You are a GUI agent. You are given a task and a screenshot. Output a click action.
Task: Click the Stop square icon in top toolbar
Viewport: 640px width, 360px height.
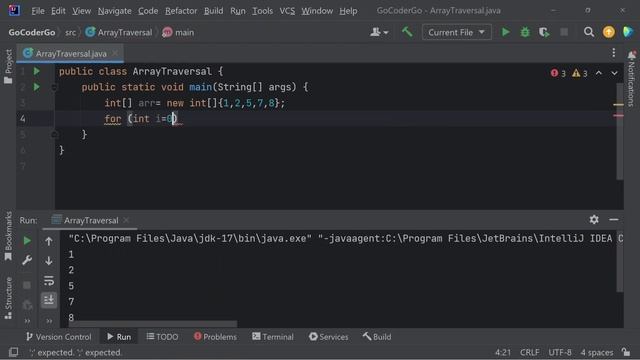pyautogui.click(x=564, y=32)
